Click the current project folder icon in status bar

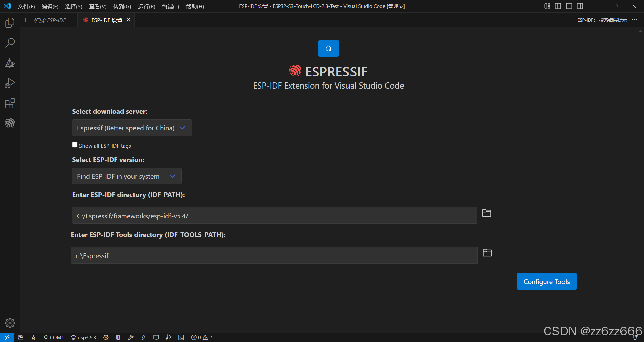pyautogui.click(x=20, y=337)
